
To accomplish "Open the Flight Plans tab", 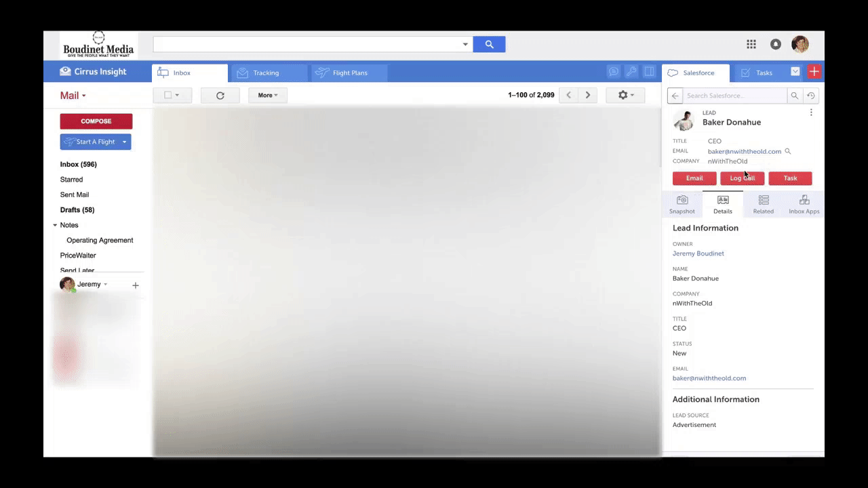I will (349, 73).
